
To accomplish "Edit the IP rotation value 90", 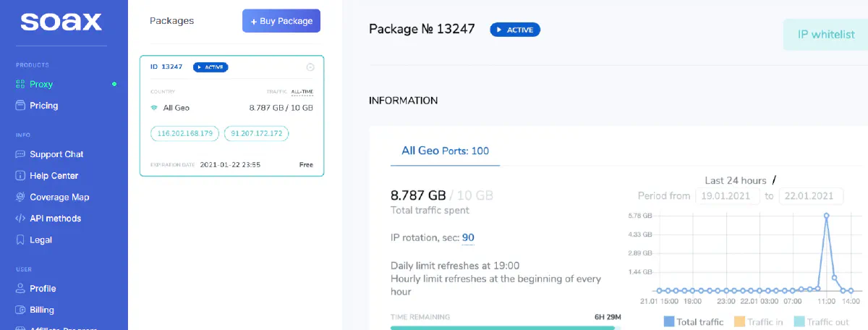I will click(x=468, y=237).
